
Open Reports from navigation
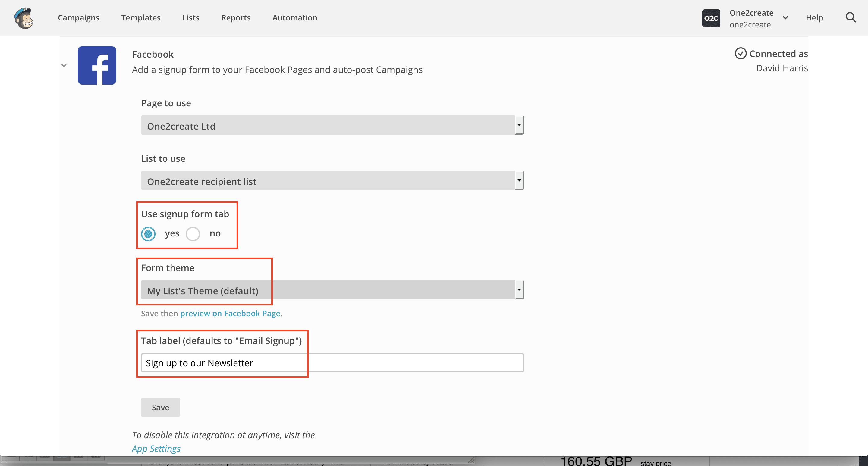tap(235, 17)
